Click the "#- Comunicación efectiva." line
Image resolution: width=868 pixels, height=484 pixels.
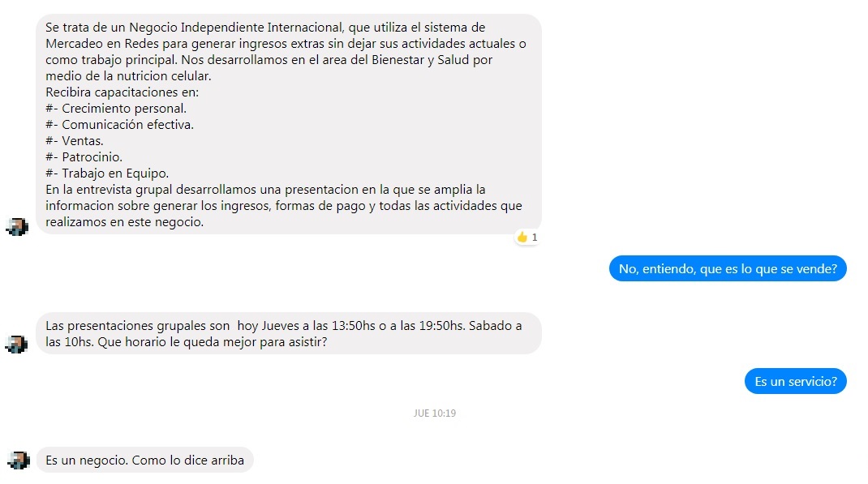pos(119,125)
